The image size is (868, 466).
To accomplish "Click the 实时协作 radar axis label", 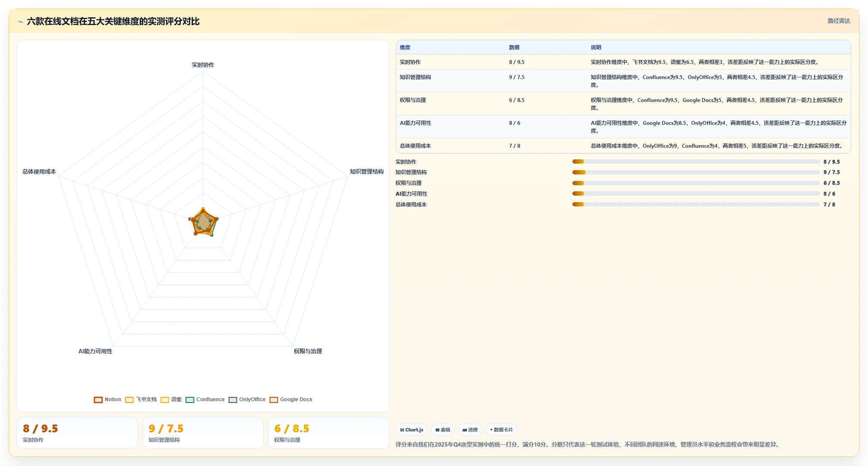I will [203, 65].
